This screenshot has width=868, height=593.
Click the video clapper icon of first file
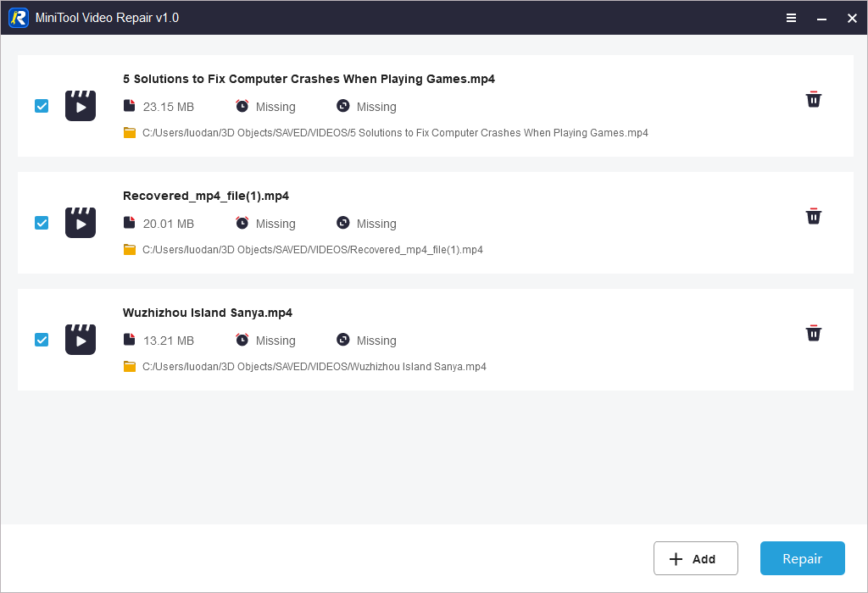click(81, 106)
